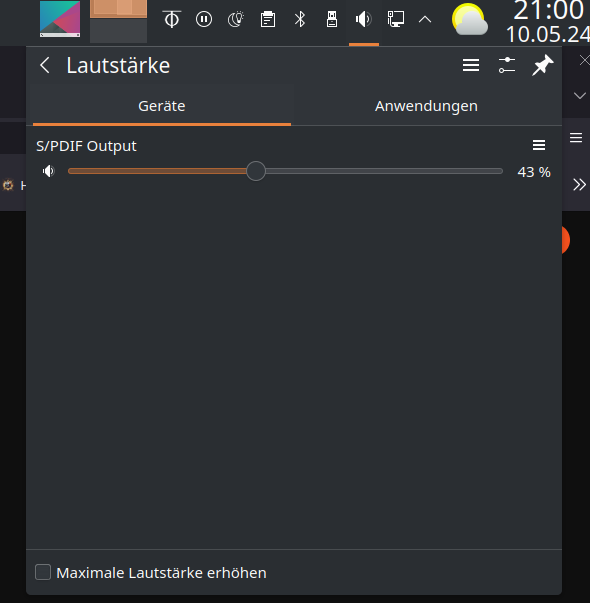Pin the Lautstärke popup open
The width and height of the screenshot is (590, 603).
coord(542,65)
